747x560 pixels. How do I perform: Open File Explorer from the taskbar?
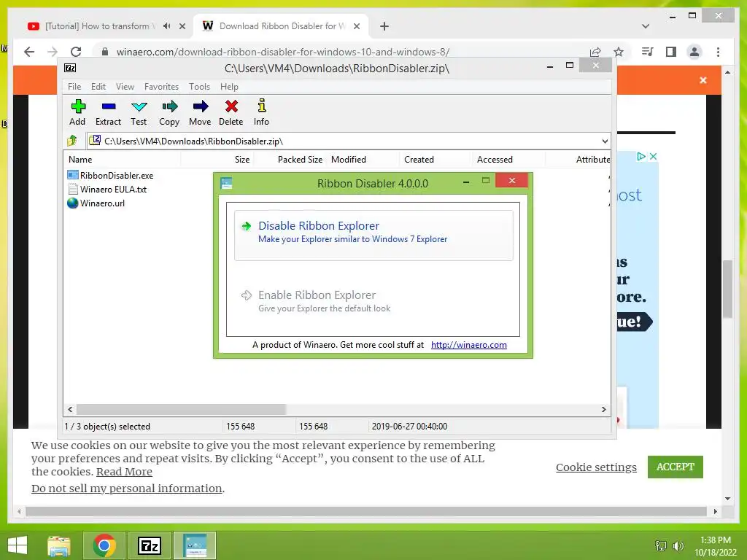click(59, 545)
